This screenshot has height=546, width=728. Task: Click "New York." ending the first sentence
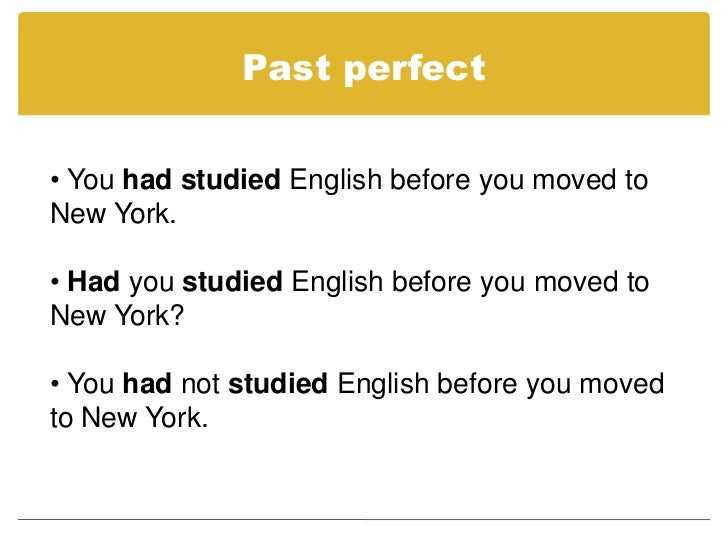[112, 214]
